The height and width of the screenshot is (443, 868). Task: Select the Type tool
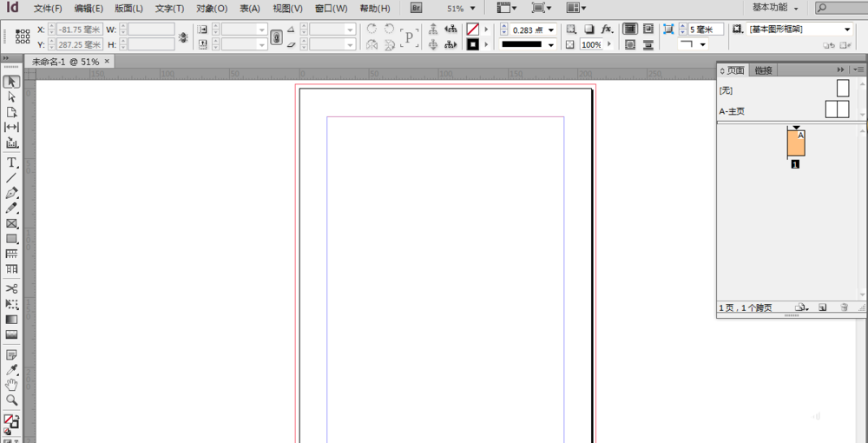pos(11,162)
